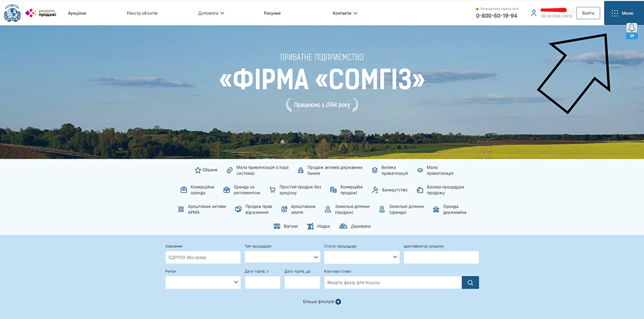Expand the Допомога menu

(211, 13)
